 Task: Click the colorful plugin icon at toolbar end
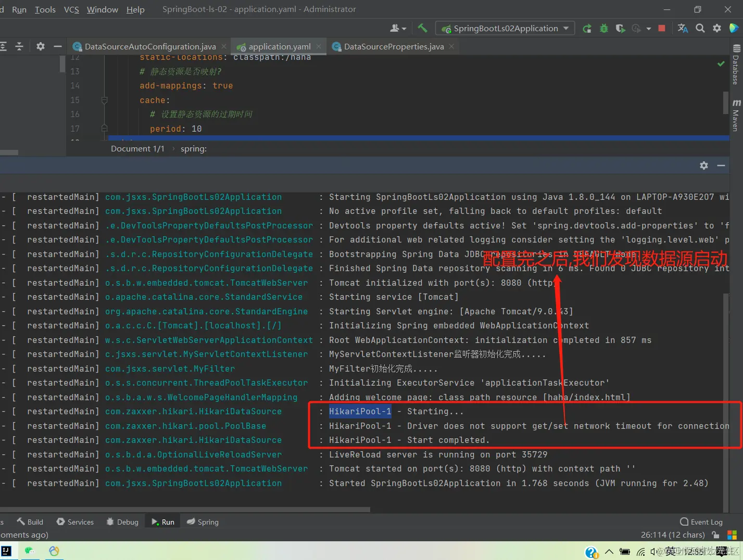coord(734,28)
